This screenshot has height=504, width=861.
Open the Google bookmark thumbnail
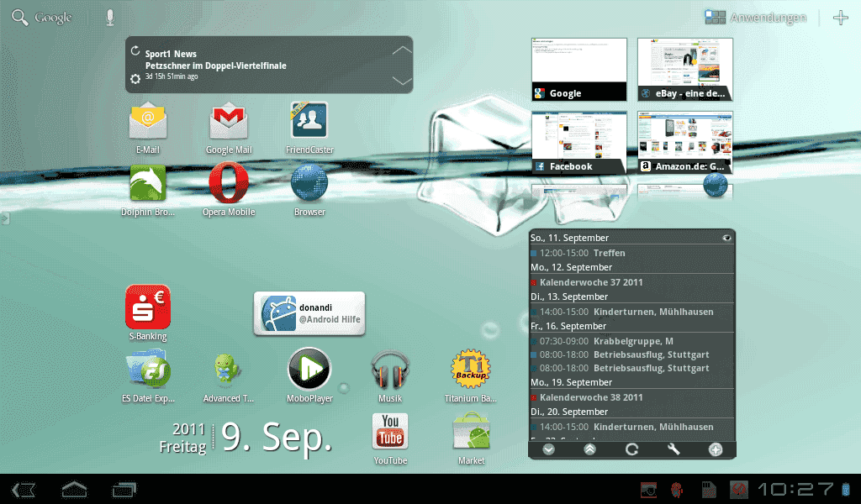click(579, 69)
